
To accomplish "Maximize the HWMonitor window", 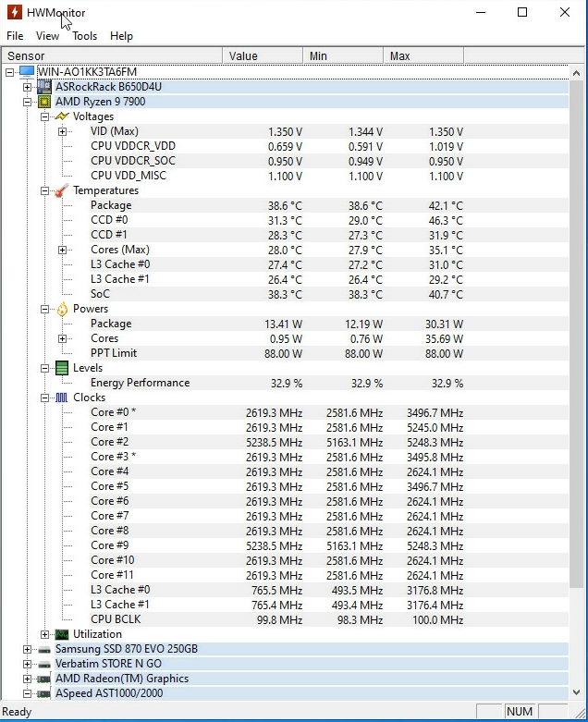I will pyautogui.click(x=522, y=12).
